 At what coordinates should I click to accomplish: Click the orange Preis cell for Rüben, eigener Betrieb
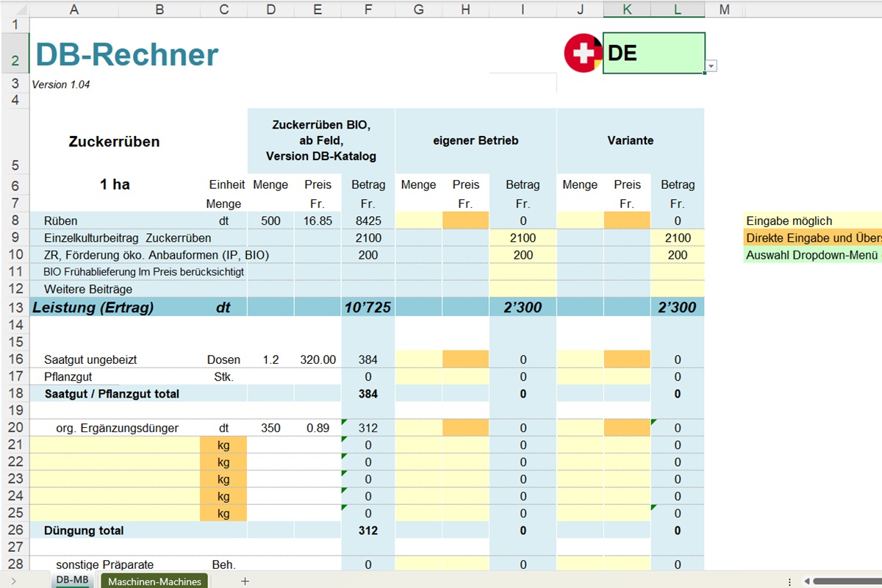pyautogui.click(x=465, y=220)
